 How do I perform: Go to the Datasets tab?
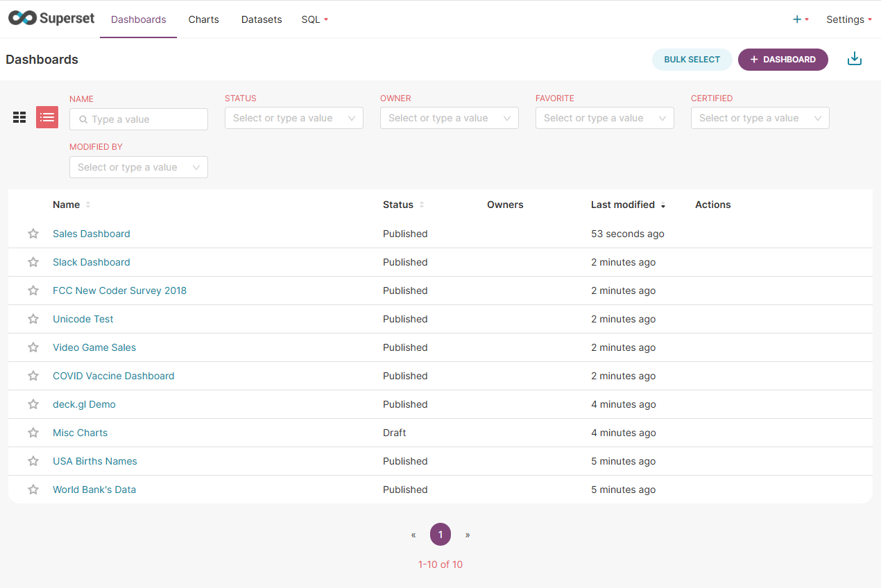[262, 19]
